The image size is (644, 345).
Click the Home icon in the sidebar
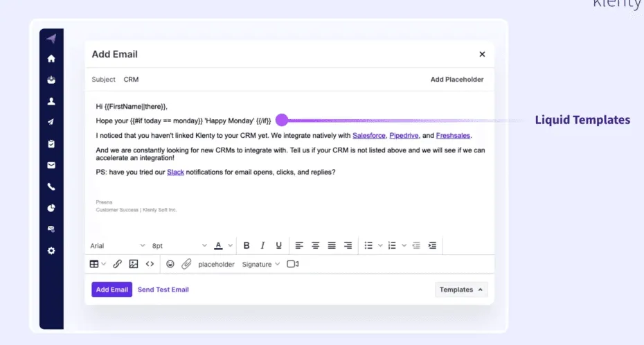51,59
